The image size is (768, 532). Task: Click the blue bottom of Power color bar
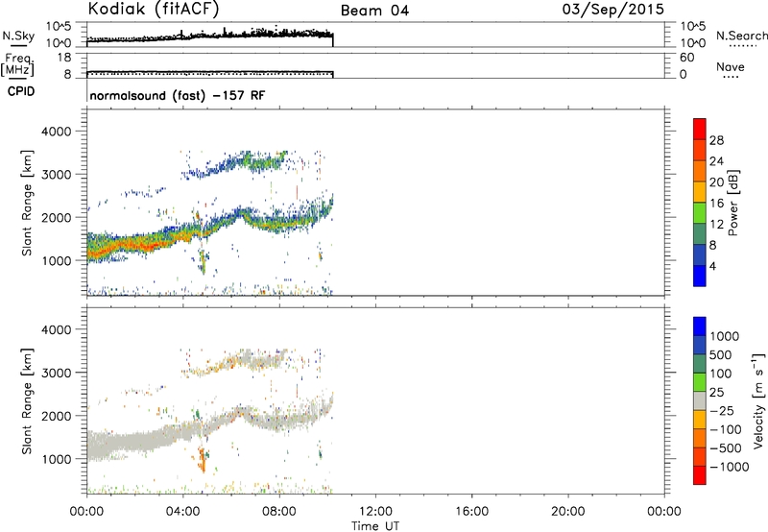[700, 276]
